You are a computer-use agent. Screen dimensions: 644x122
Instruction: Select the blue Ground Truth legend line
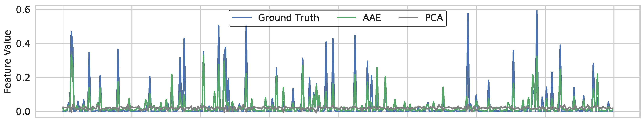pos(241,18)
